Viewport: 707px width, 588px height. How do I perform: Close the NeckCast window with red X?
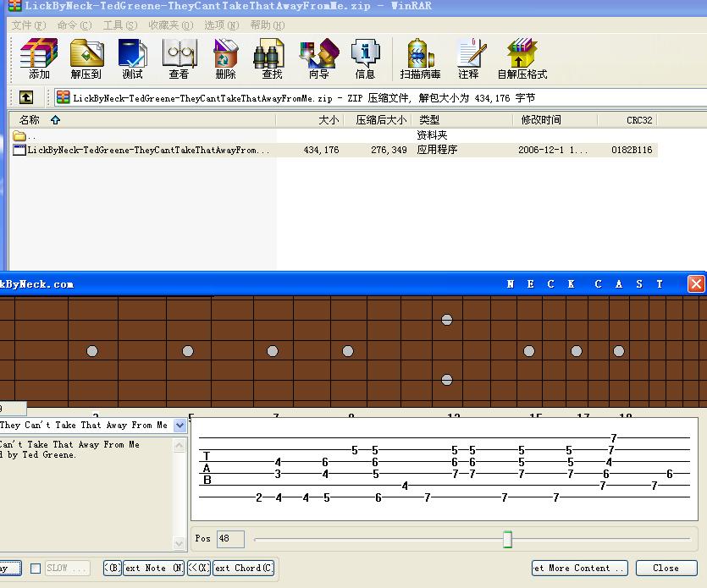(696, 284)
